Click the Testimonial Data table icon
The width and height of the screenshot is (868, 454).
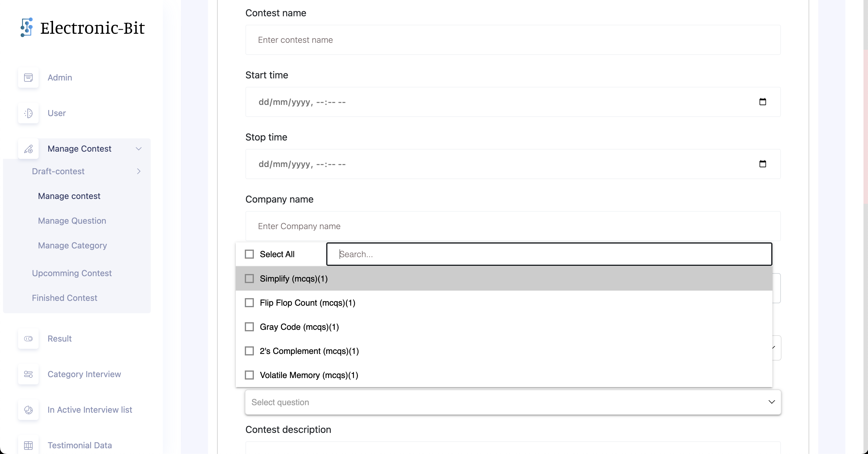[28, 445]
